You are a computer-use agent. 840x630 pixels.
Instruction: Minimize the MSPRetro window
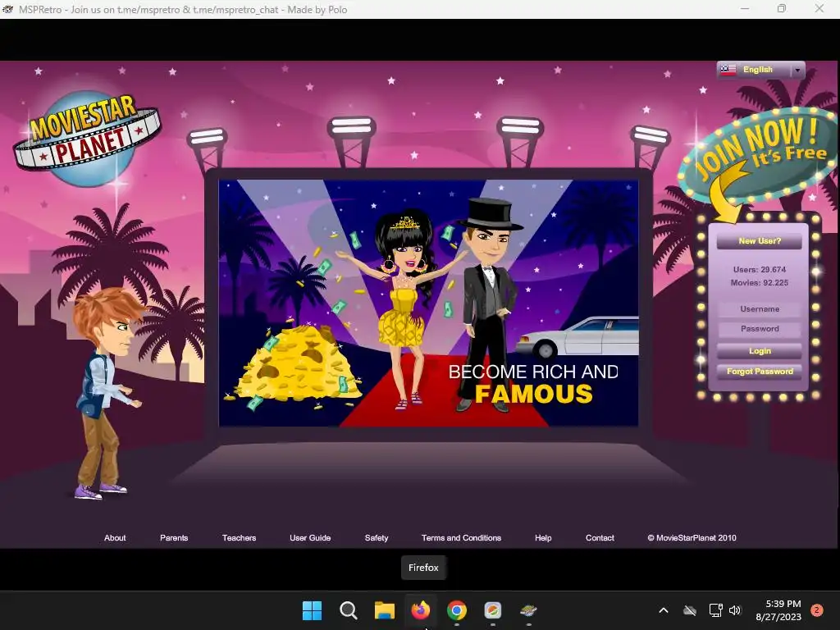coord(745,8)
